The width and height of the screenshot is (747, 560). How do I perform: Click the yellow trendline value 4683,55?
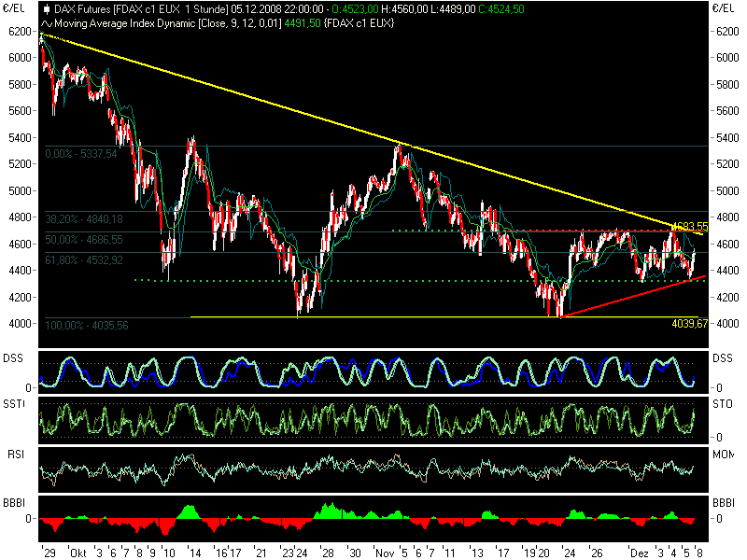689,226
